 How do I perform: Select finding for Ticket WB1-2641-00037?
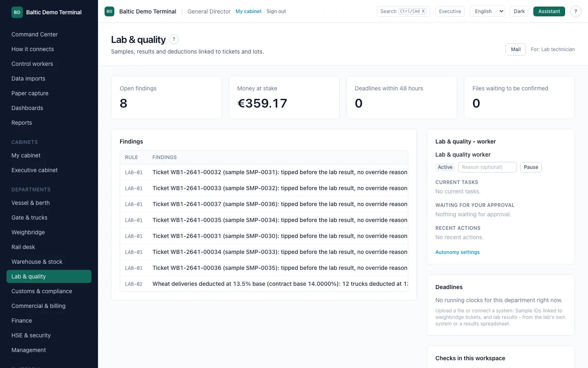[264, 204]
